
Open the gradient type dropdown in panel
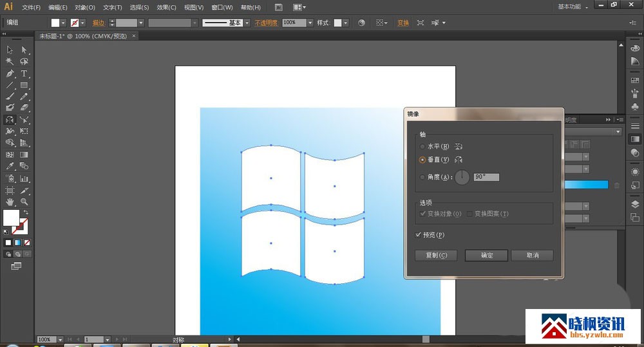pyautogui.click(x=618, y=132)
